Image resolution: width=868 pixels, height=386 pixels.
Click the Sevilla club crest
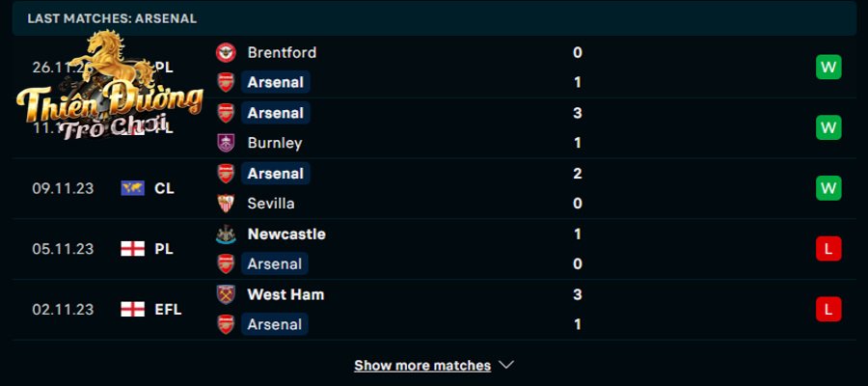coord(226,204)
